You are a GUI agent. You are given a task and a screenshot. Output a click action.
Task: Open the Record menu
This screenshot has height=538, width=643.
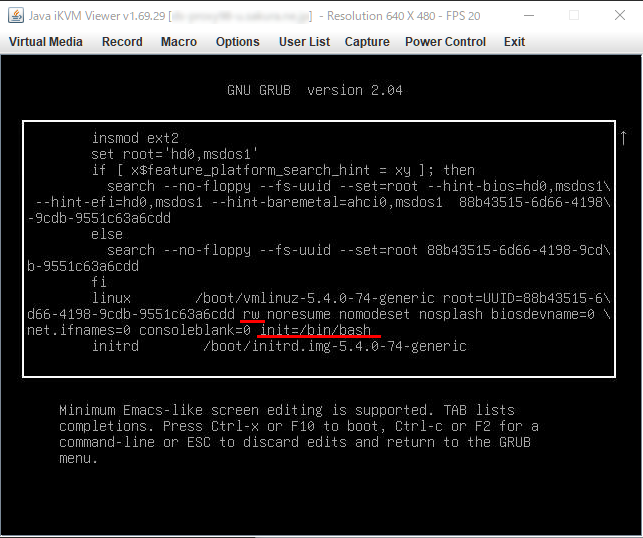tap(122, 42)
